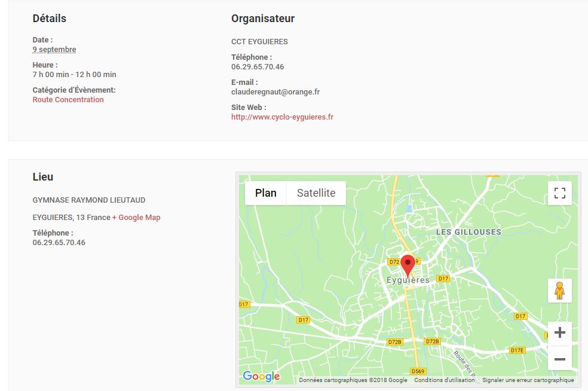The height and width of the screenshot is (391, 588).
Task: Click the phone number under Organisateur
Action: click(x=258, y=67)
